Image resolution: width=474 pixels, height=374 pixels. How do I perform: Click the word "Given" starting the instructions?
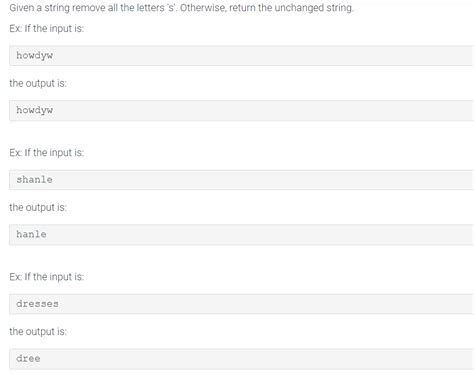(22, 7)
